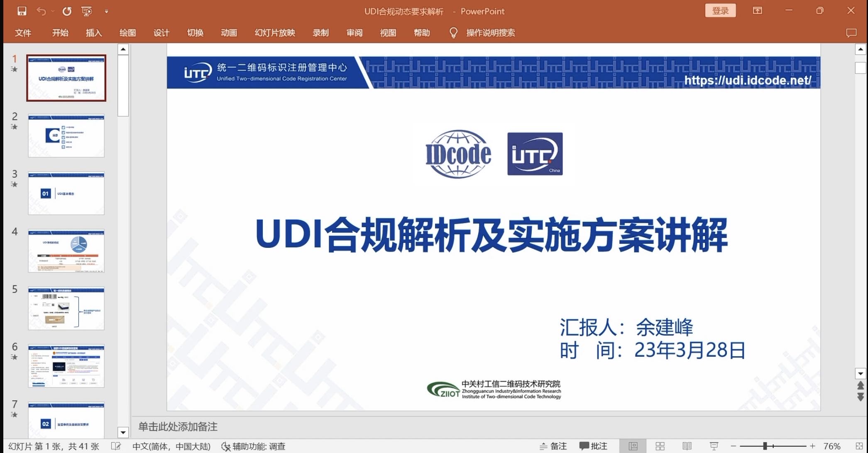Click the animation star under slide 3

[x=15, y=184]
